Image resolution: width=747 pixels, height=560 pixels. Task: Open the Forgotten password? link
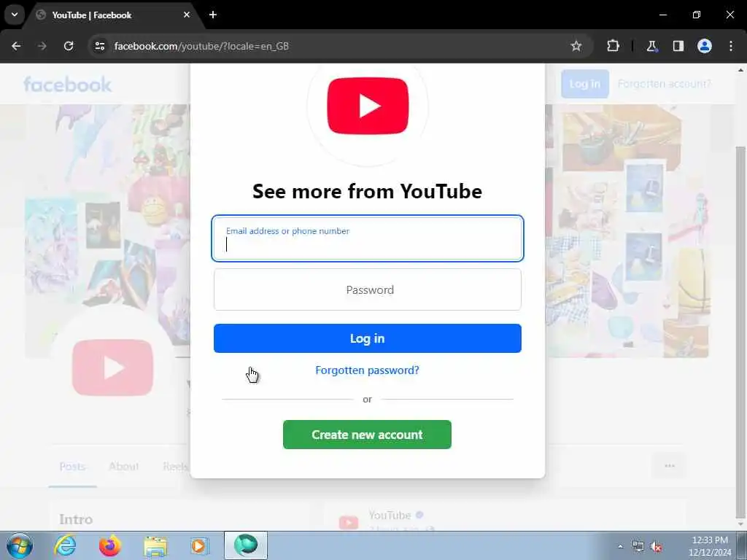[x=368, y=370]
